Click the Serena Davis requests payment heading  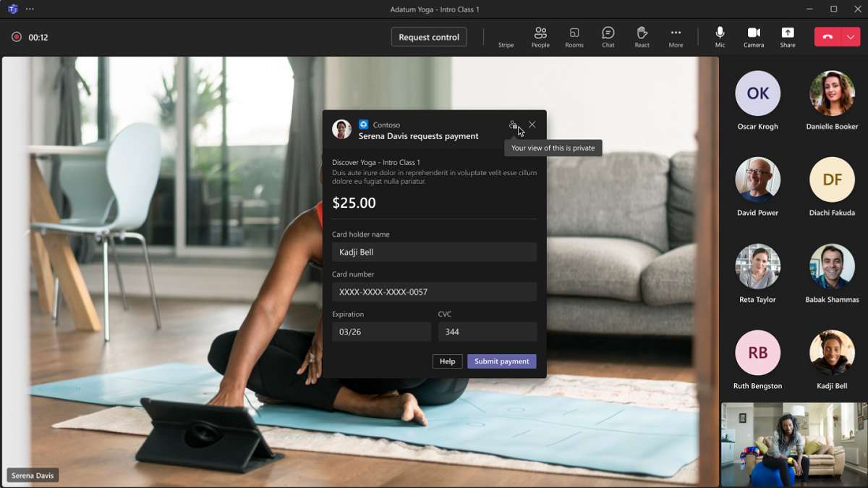point(419,136)
